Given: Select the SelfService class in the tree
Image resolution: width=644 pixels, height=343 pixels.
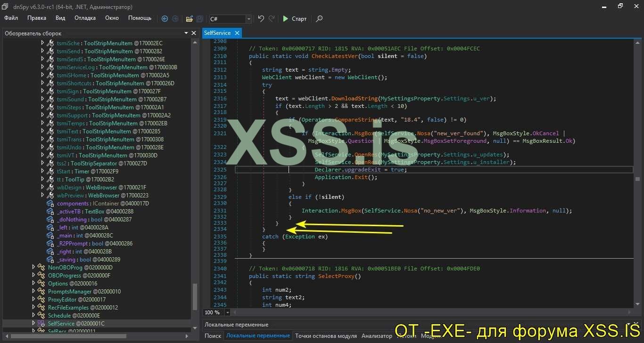Looking at the screenshot, I should (x=76, y=324).
